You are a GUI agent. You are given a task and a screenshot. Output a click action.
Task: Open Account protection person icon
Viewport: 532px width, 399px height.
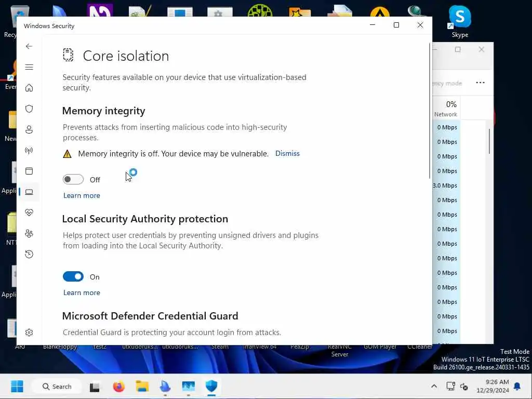pos(29,129)
